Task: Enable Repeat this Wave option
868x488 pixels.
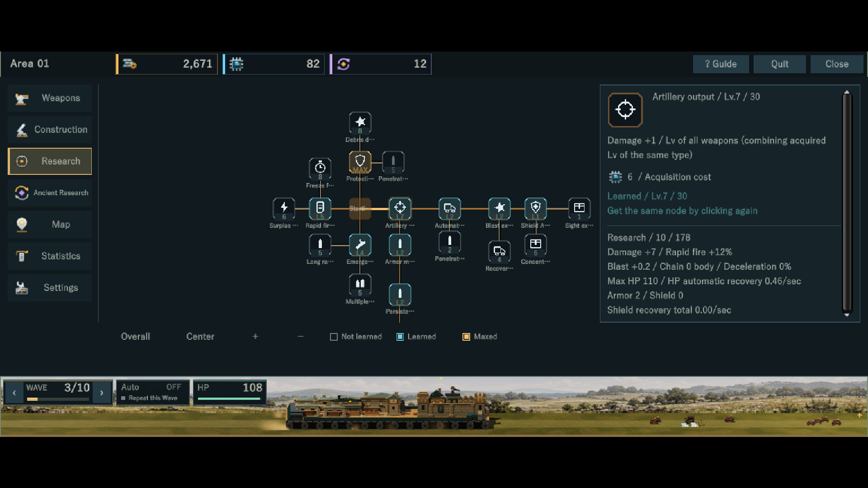Action: pos(149,398)
